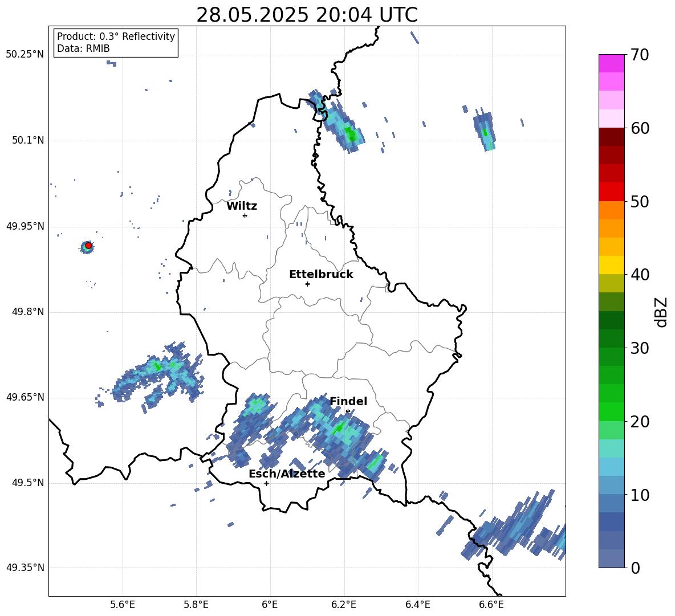Select the Esch/Alzette city label

287,474
